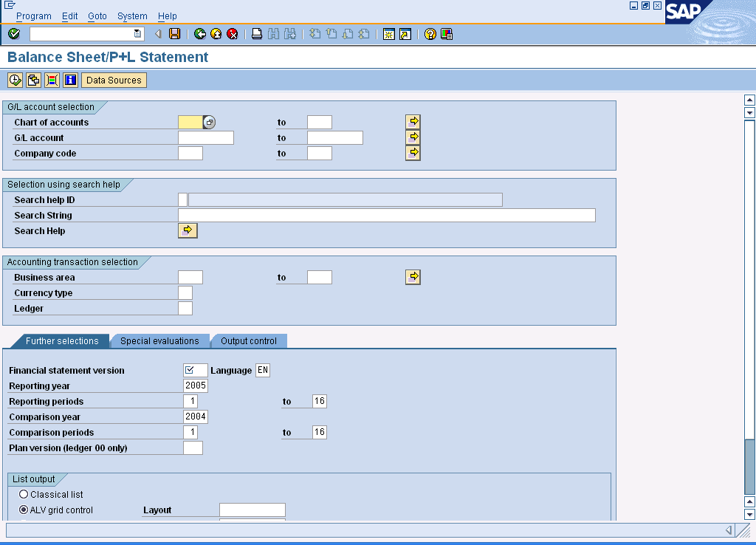Screen dimensions: 756x545
Task: Click the bottom scroll-down arrow of the vertical scrollbar
Action: click(749, 515)
